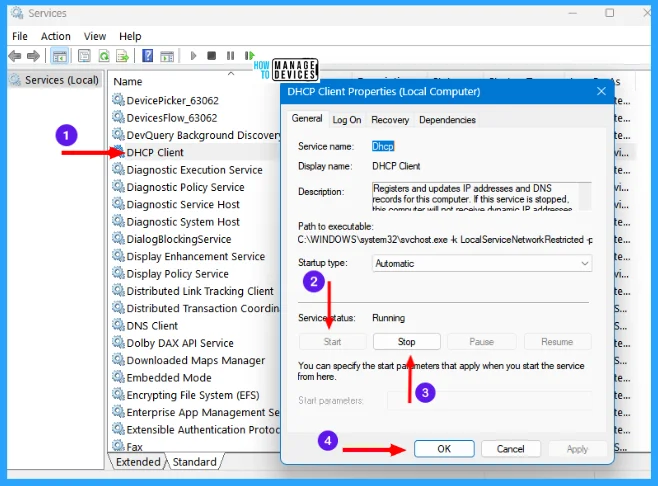This screenshot has width=658, height=486.
Task: Click the Resume button in the dialog
Action: [x=557, y=342]
